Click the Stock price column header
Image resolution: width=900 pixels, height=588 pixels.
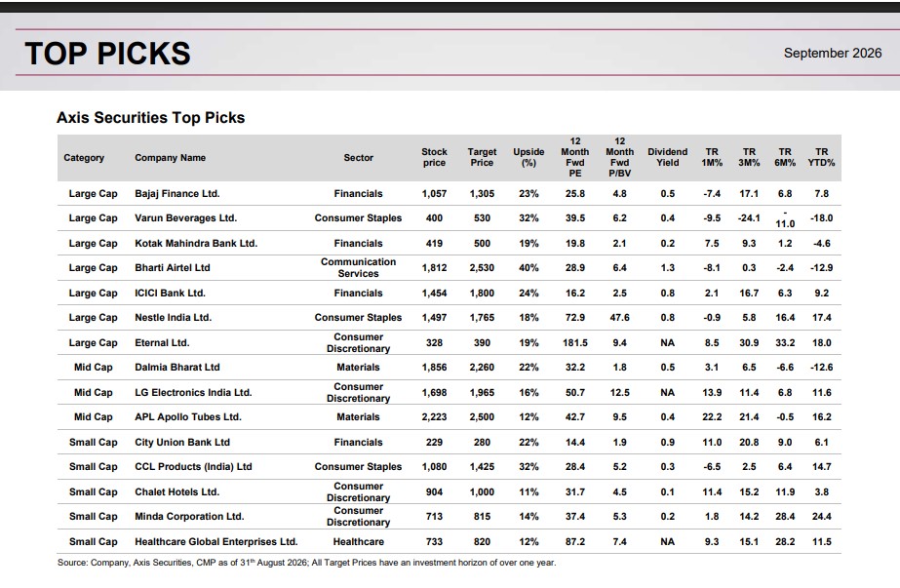[x=434, y=157]
